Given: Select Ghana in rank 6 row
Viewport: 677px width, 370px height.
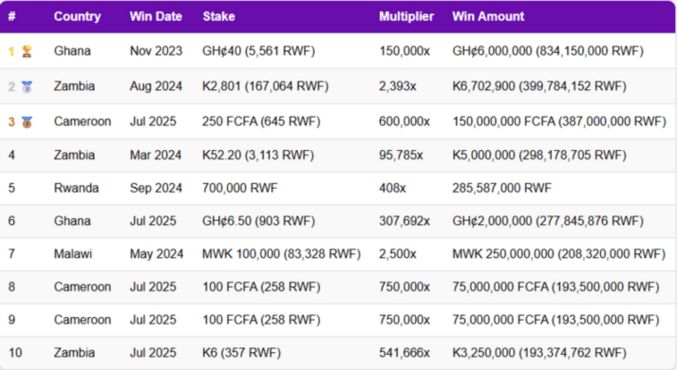Looking at the screenshot, I should tap(72, 221).
